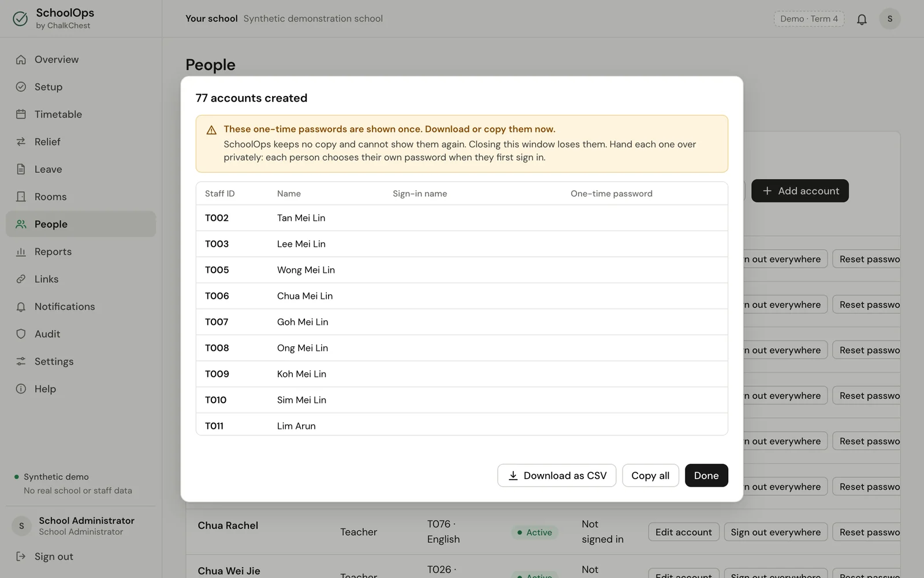Click the Setup checkmark icon
This screenshot has height=578, width=924.
(x=21, y=87)
